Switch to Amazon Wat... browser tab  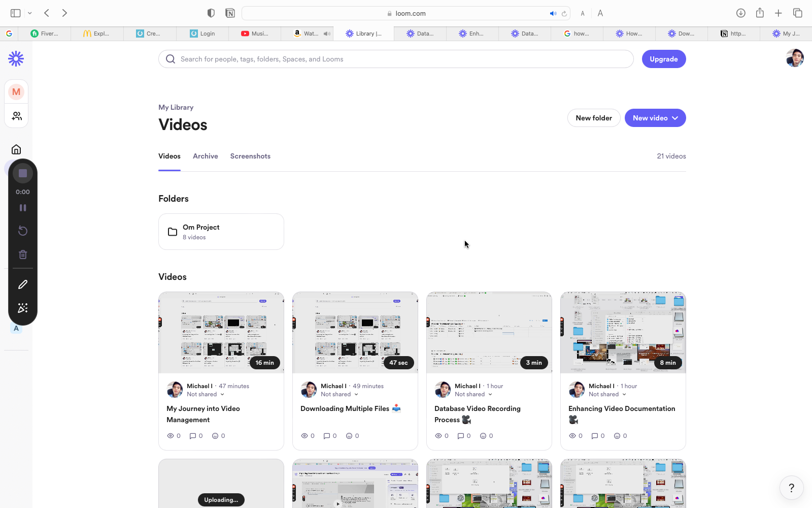coord(307,34)
